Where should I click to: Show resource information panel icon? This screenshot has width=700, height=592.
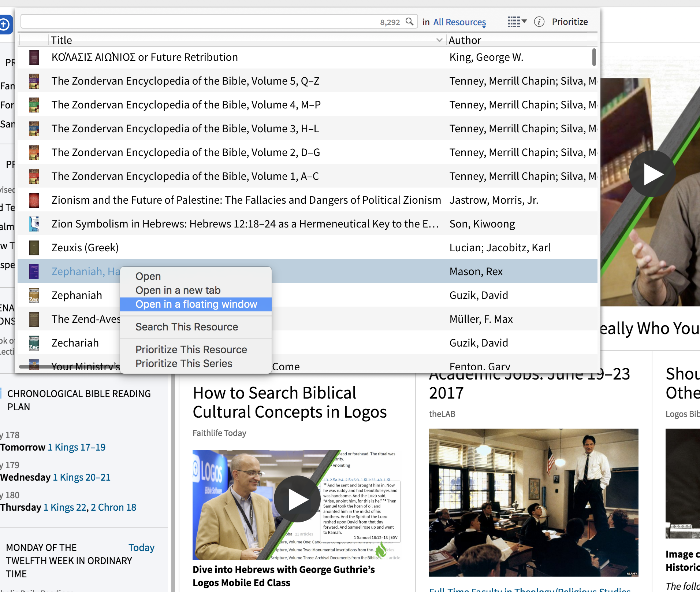(x=539, y=22)
